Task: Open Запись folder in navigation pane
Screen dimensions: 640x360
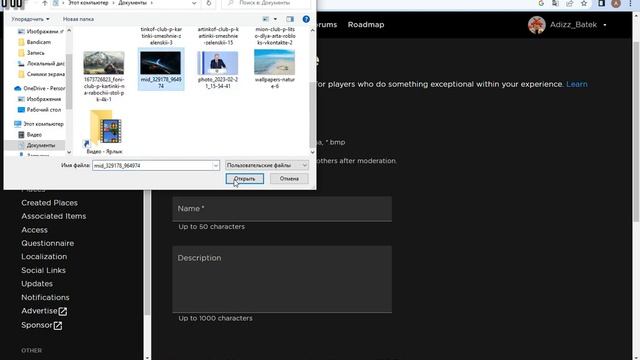Action: (x=36, y=53)
